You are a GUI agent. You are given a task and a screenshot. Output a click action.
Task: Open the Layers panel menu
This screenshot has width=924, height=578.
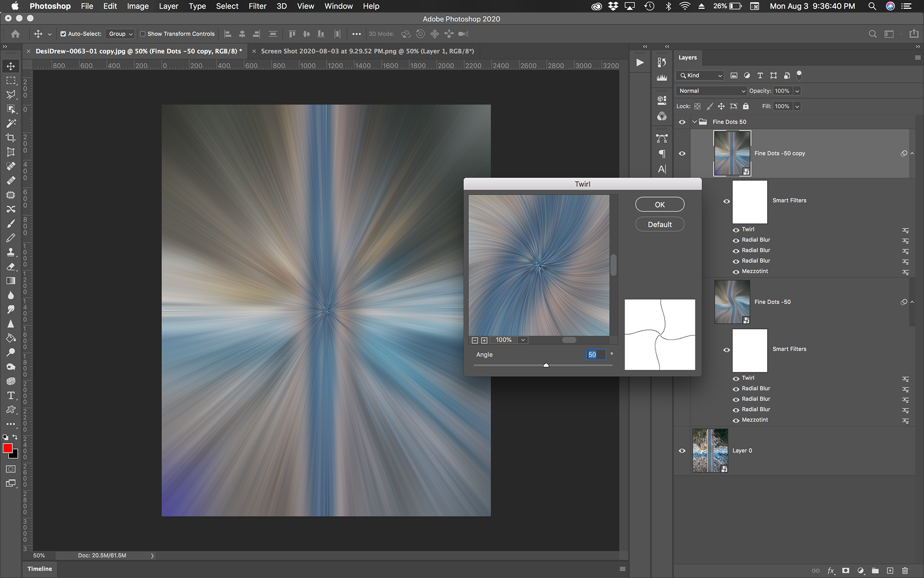coord(917,57)
